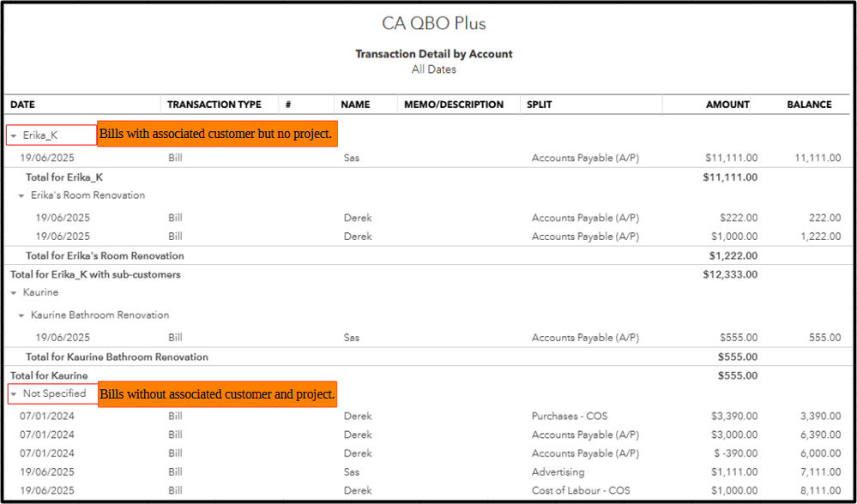Image resolution: width=857 pixels, height=504 pixels.
Task: Collapse Kaurine Bathroom Renovation arrow
Action: 22,315
